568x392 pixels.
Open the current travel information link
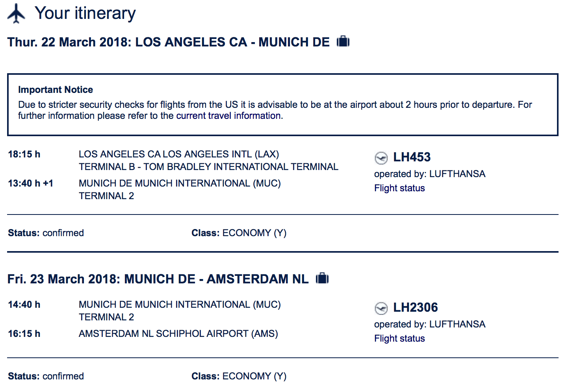228,116
